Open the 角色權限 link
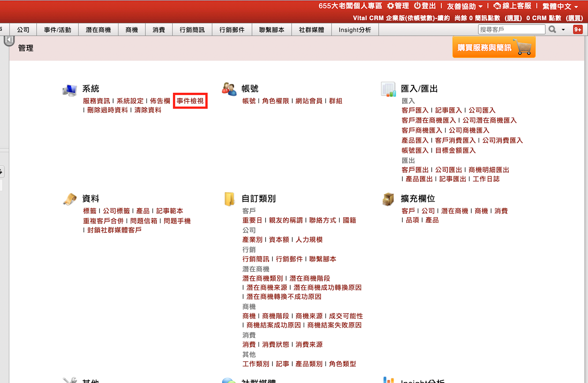588x383 pixels. pos(276,101)
